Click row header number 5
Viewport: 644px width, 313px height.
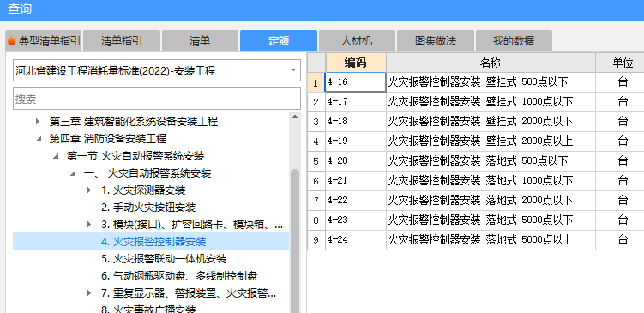pyautogui.click(x=316, y=161)
